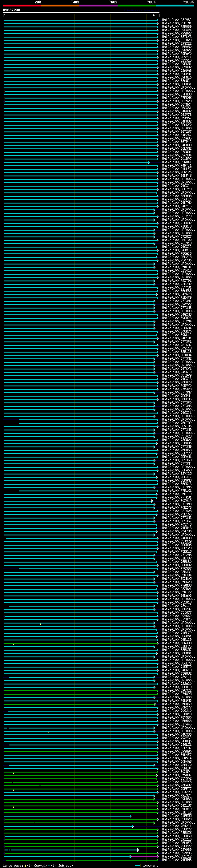The height and width of the screenshot is (868, 197).
Task: Select the UniRef100_B9FNL6 label
Action: click(177, 78)
